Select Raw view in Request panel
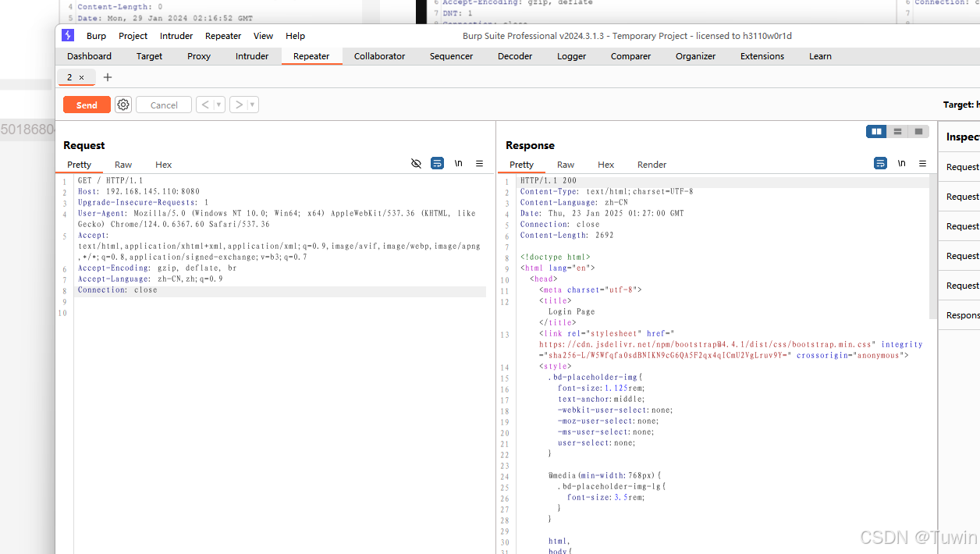 coord(123,165)
